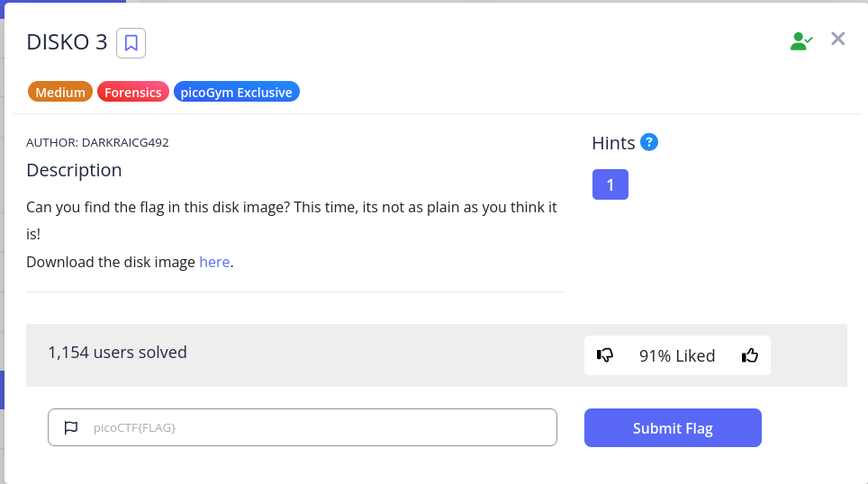Close the DISKO 3 challenge dialog
Screen dimensions: 868x484
(838, 39)
